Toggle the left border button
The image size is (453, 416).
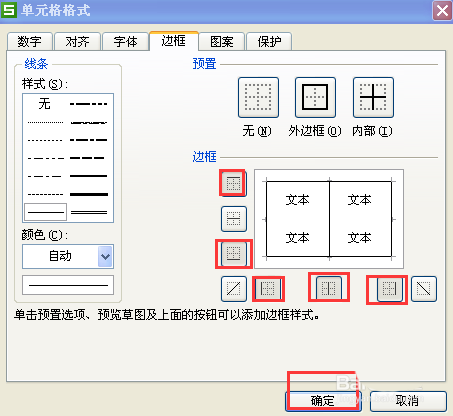pyautogui.click(x=268, y=289)
